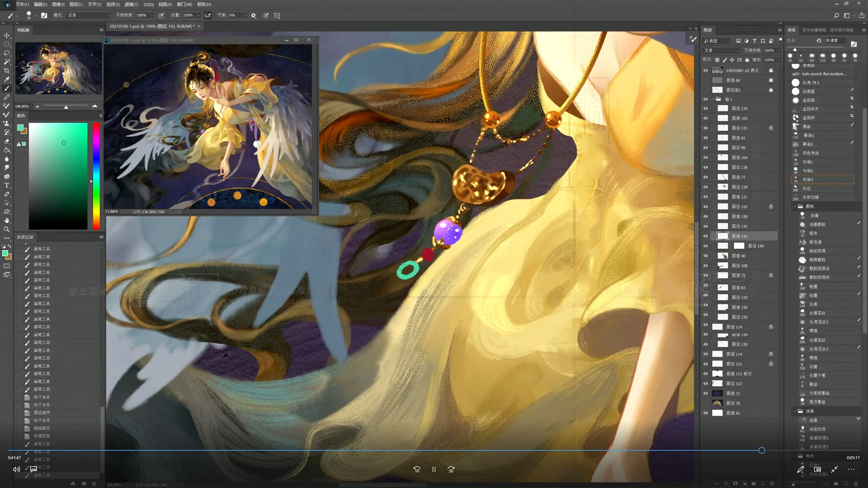Viewport: 868px width, 488px height.
Task: Toggle brush settings panel icon in options bar
Action: [44, 15]
